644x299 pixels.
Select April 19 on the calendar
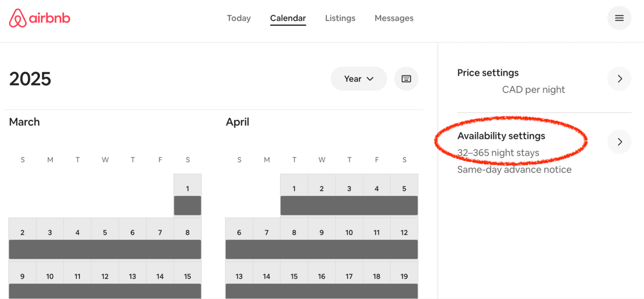(x=404, y=276)
